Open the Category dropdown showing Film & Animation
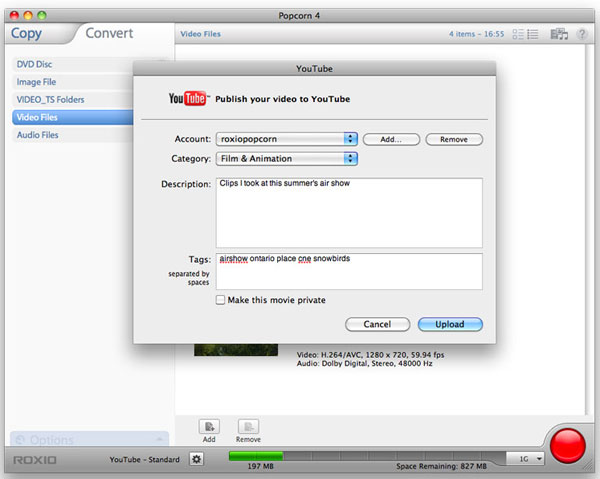 287,158
